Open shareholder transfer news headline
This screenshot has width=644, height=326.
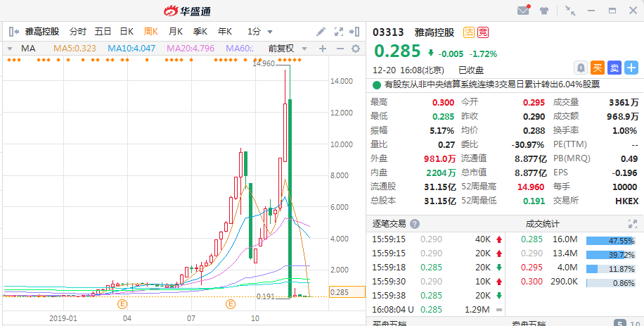492,84
